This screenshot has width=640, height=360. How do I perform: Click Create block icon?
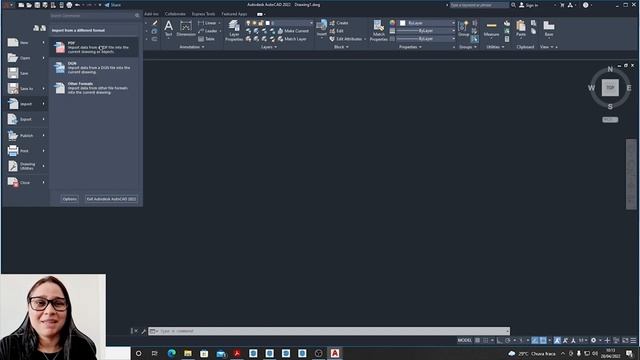pos(332,23)
